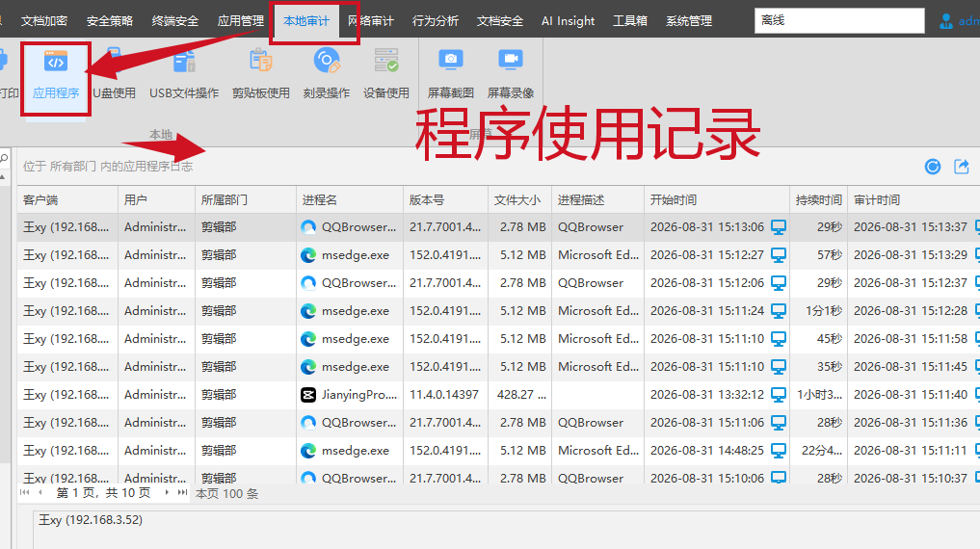This screenshot has width=980, height=549.
Task: Click the JianyingPro process icon
Action: (x=308, y=395)
